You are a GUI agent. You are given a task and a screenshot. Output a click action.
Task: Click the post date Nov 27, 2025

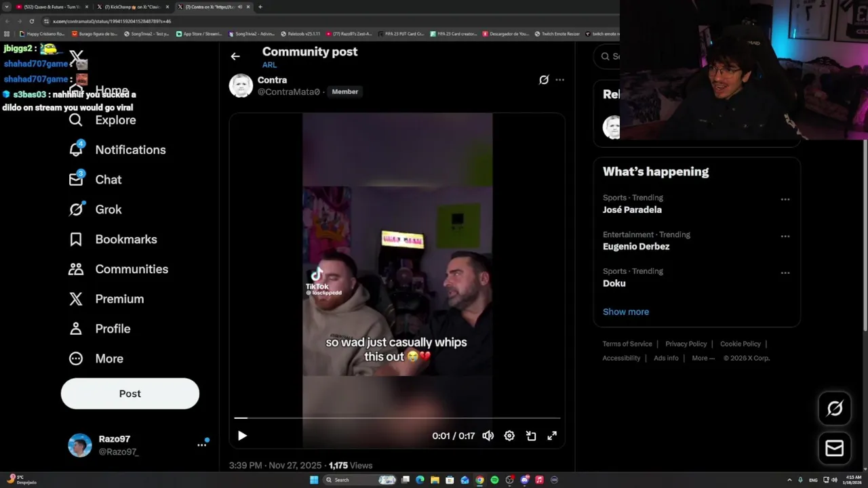276,466
